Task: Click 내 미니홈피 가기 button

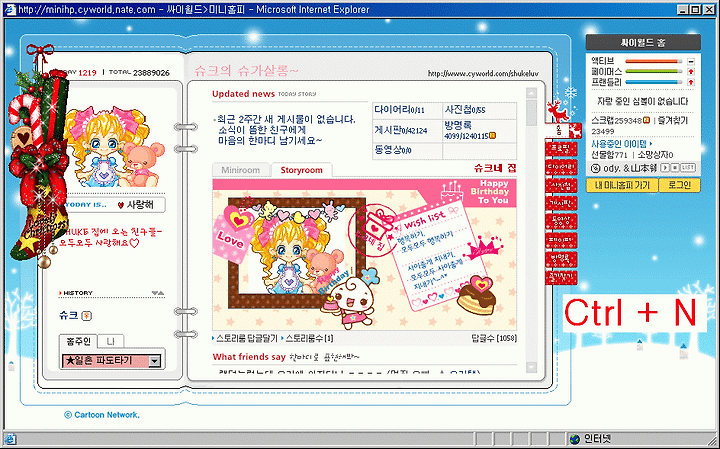Action: tap(622, 185)
